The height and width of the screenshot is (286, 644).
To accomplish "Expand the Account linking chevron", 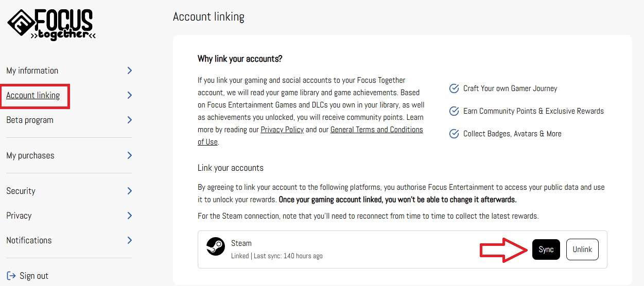I will click(130, 95).
